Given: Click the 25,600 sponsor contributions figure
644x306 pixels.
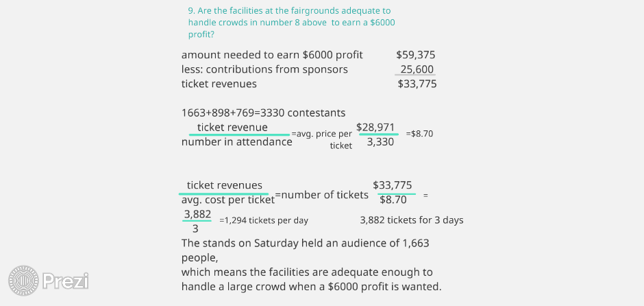Looking at the screenshot, I should [417, 69].
